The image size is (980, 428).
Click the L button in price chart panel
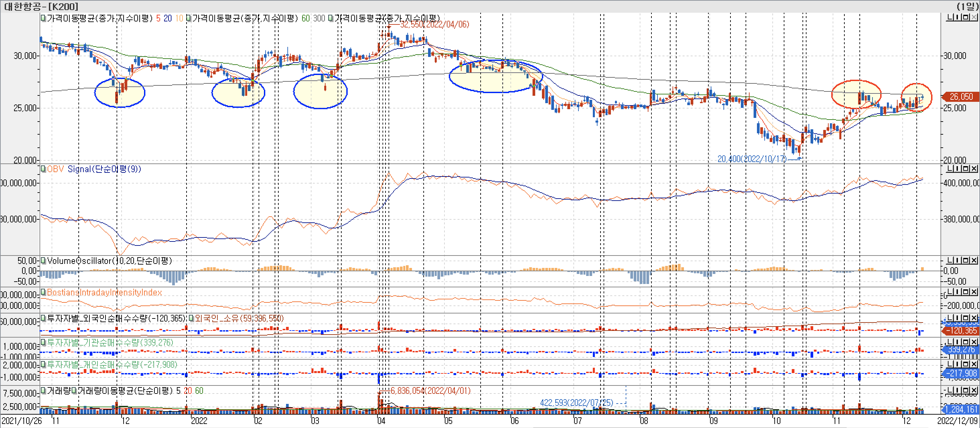(950, 17)
